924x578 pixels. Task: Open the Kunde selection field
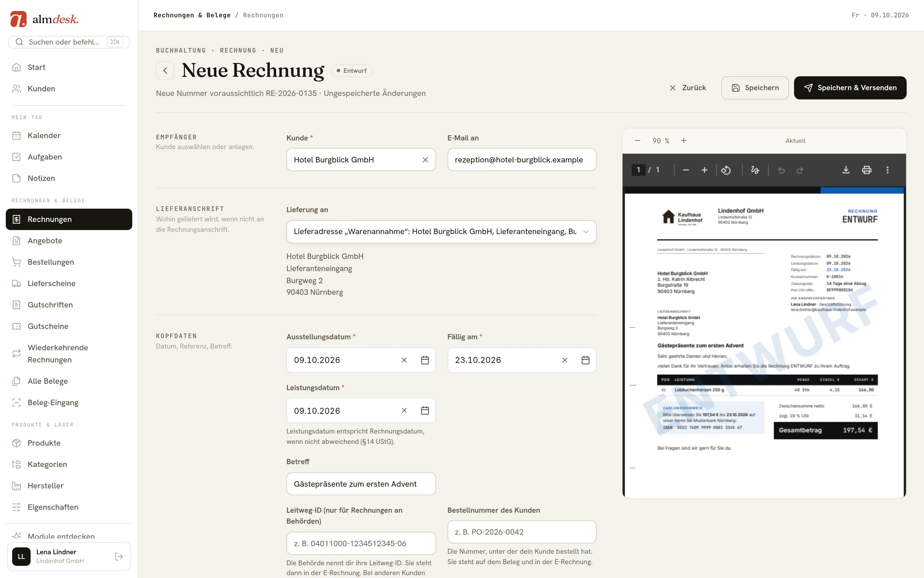pyautogui.click(x=361, y=160)
